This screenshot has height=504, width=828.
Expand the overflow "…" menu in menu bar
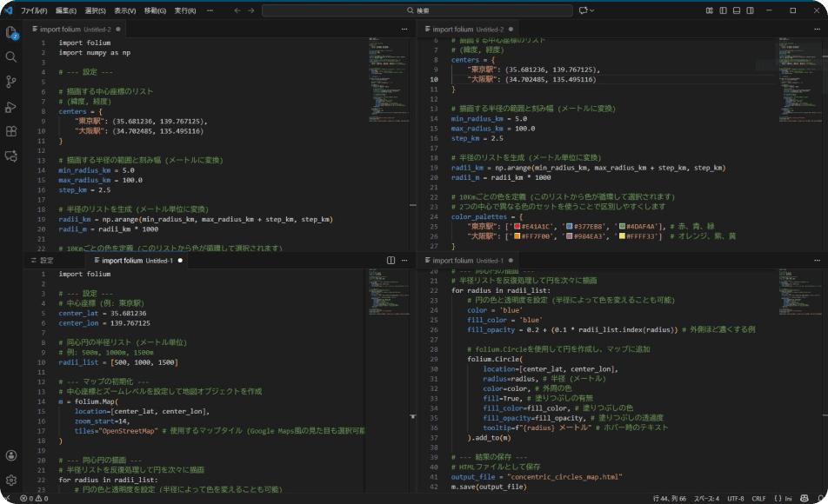pos(210,10)
